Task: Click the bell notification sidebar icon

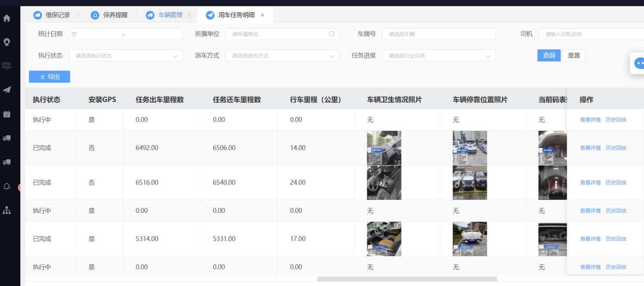Action: (x=7, y=186)
